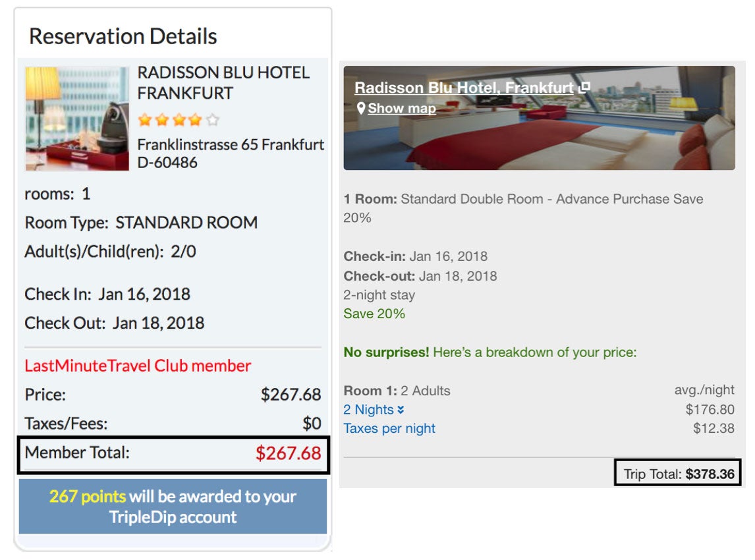Click the Reservation Details heading
Image resolution: width=755 pixels, height=560 pixels.
pos(123,37)
